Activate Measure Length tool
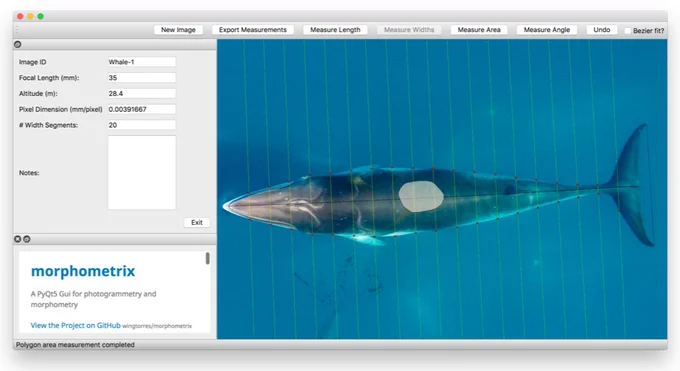 coord(335,30)
